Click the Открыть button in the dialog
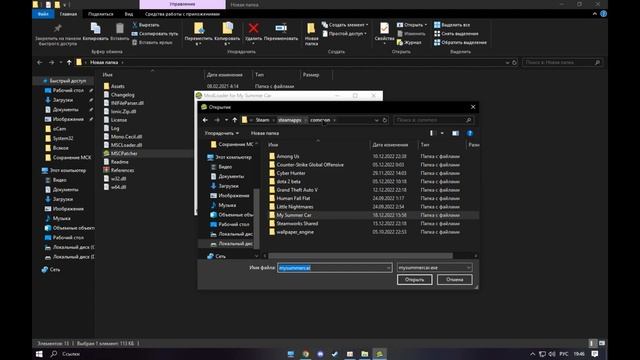Viewport: 640px width, 360px height. click(x=414, y=280)
